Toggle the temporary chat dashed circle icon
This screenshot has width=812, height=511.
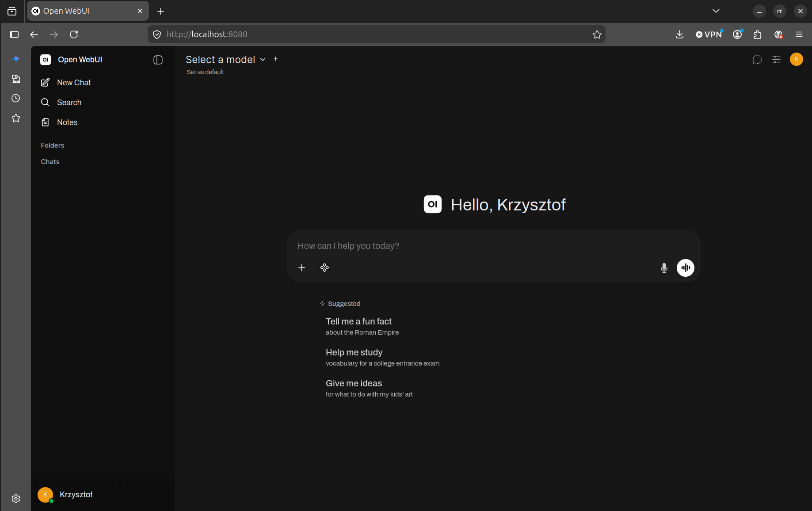click(x=757, y=59)
